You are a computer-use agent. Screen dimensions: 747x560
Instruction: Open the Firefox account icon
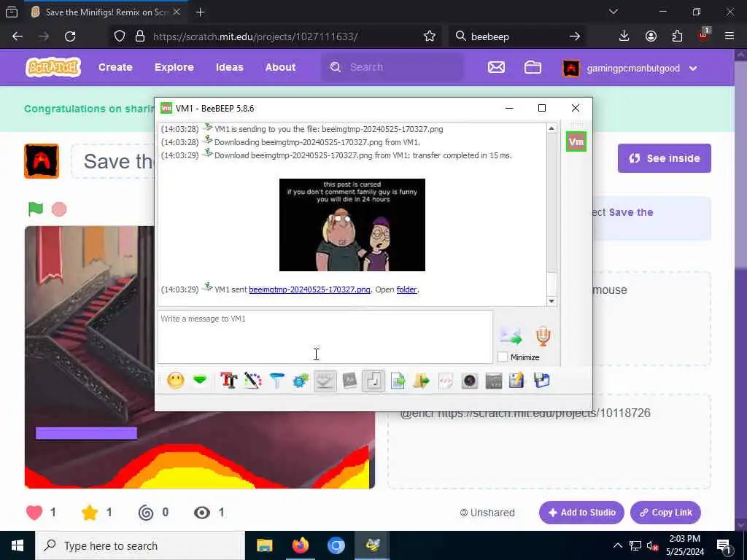(x=651, y=36)
